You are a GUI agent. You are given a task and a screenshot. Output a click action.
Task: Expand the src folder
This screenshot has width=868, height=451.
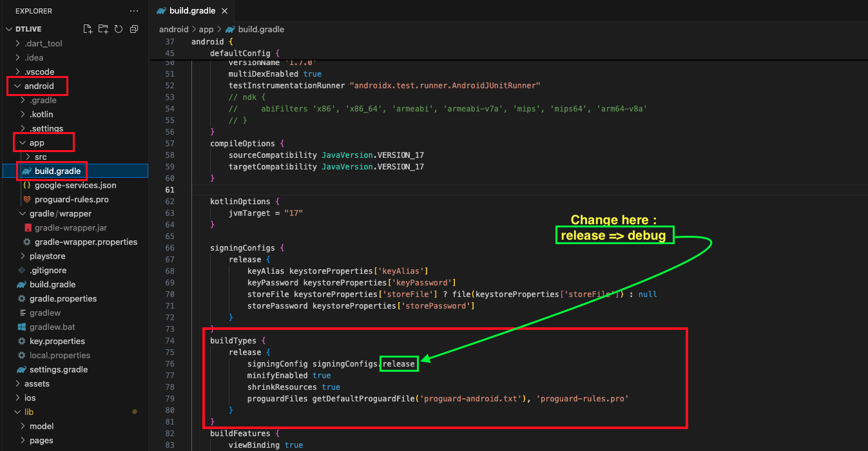coord(28,157)
